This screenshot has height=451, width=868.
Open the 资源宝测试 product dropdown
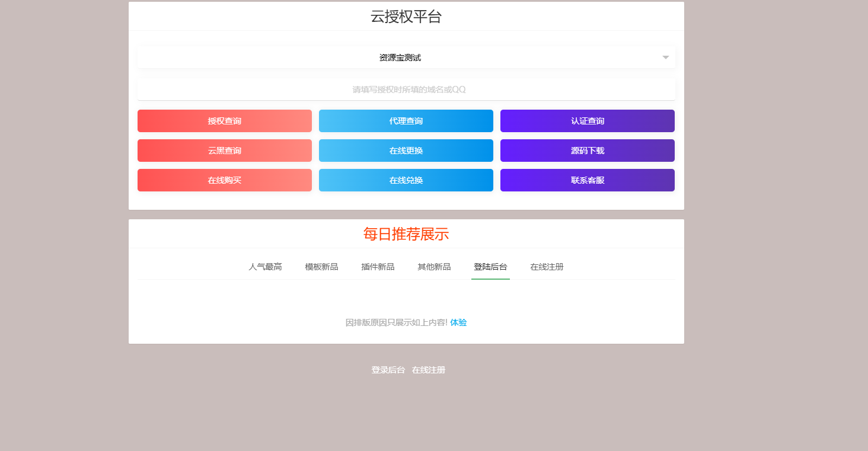click(406, 57)
